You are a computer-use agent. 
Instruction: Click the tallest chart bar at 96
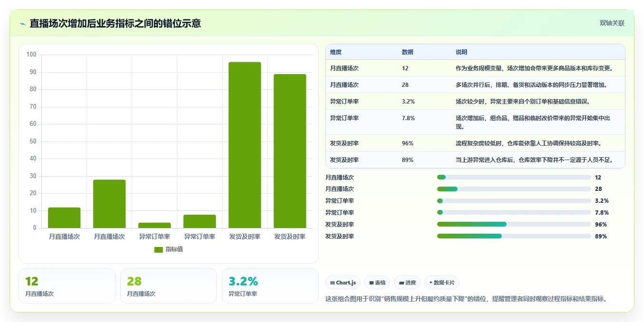click(245, 145)
